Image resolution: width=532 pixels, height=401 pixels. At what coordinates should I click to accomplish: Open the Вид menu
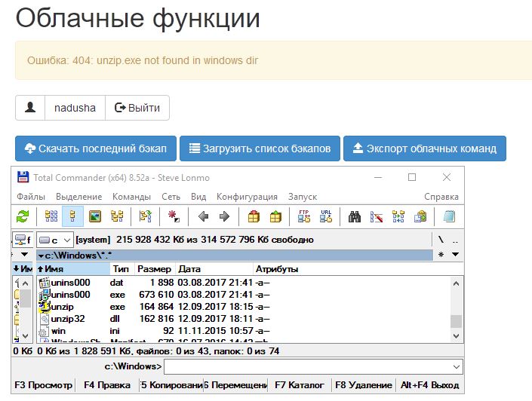pyautogui.click(x=198, y=197)
